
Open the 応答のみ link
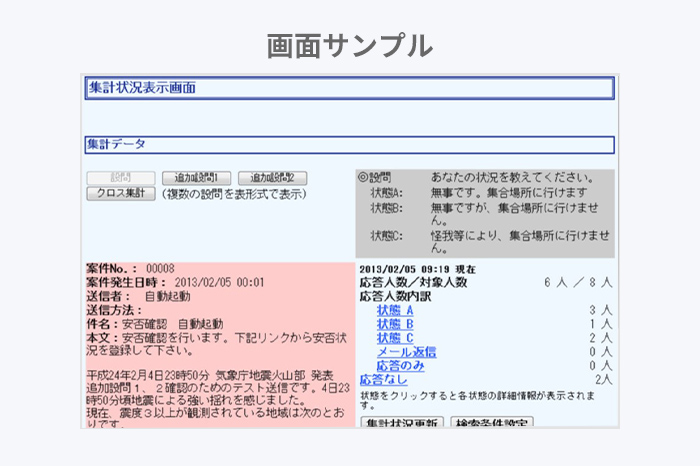(400, 366)
